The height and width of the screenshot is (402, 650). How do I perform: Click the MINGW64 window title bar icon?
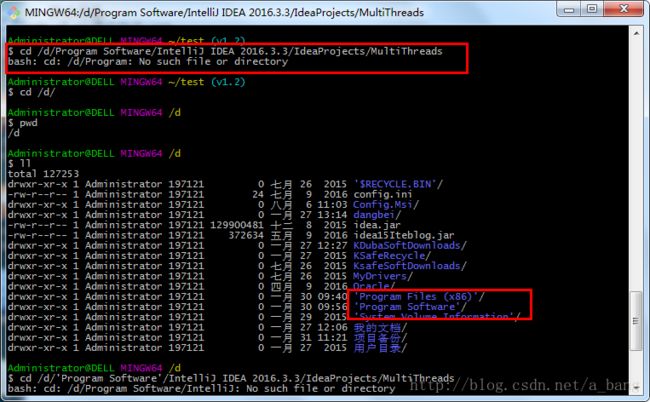(14, 12)
